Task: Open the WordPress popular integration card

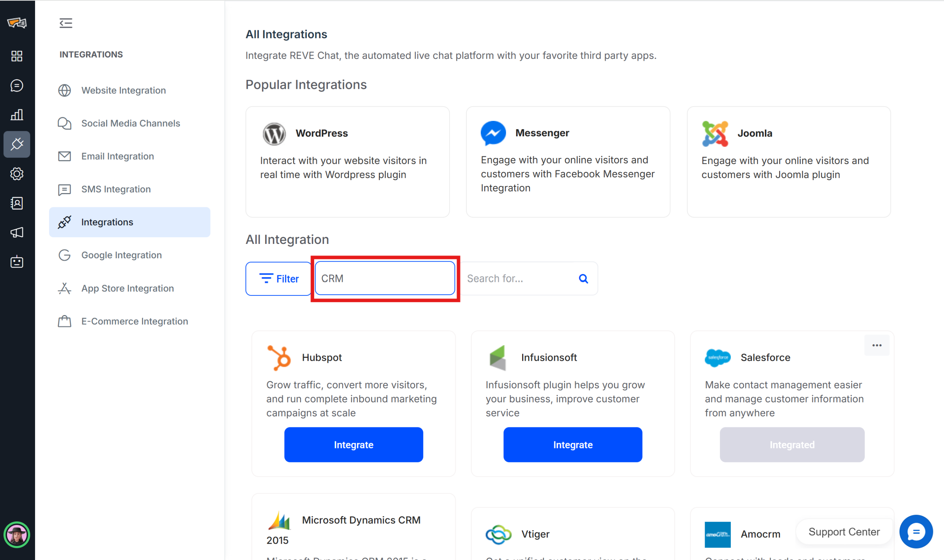Action: click(347, 162)
